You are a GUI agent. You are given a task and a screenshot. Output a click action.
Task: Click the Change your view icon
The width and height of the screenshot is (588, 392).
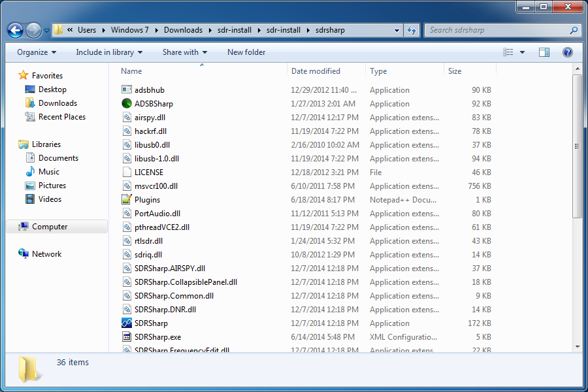[508, 52]
